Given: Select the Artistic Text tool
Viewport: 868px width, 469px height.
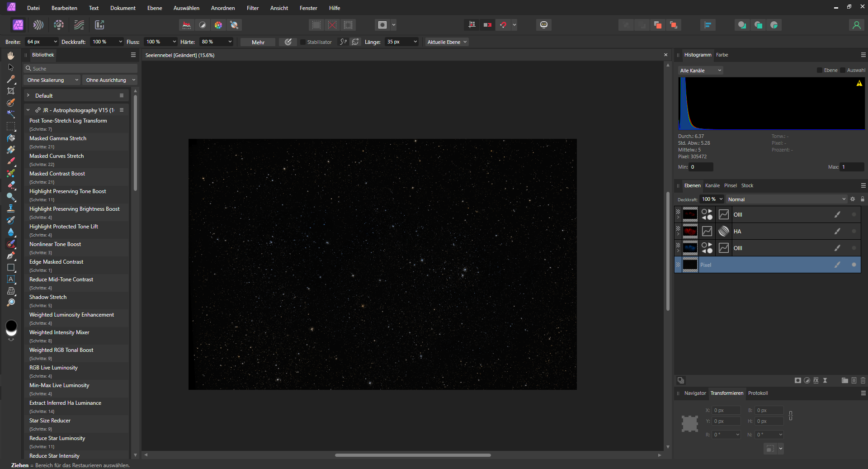Looking at the screenshot, I should (x=11, y=279).
